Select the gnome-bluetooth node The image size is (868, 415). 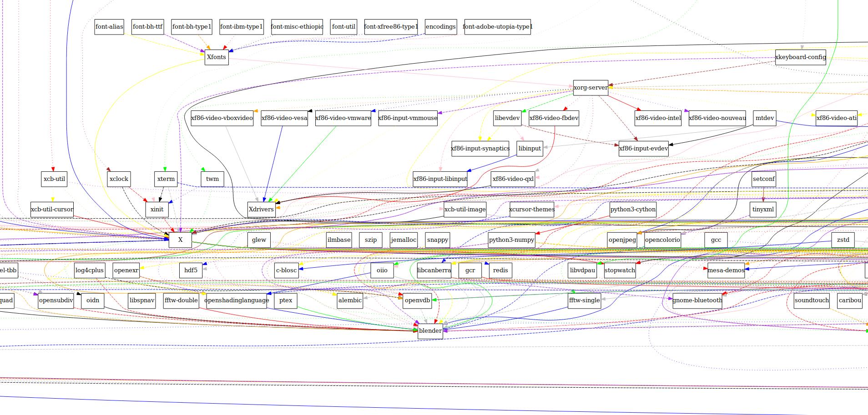tap(697, 300)
